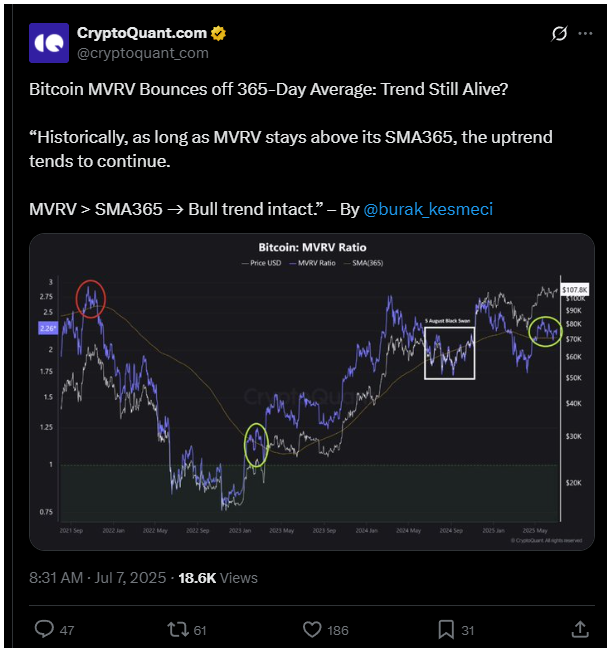
Task: Toggle the SMA(365) legend entry
Action: point(364,263)
